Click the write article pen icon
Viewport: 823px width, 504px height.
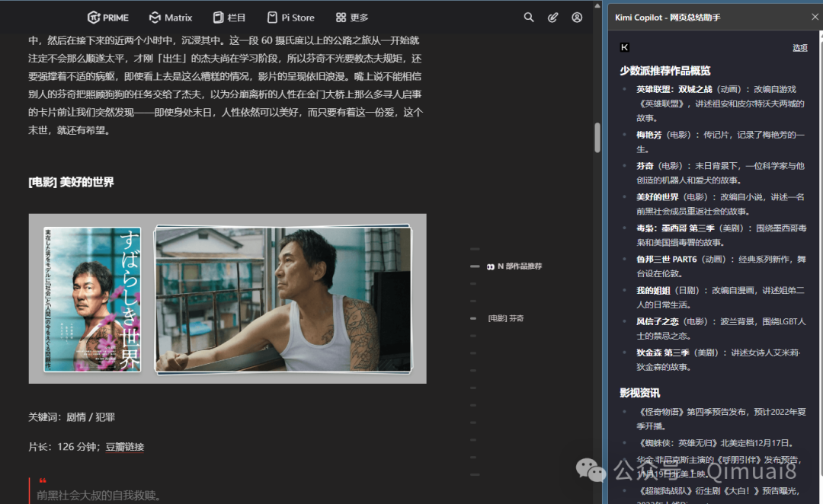[x=552, y=18]
